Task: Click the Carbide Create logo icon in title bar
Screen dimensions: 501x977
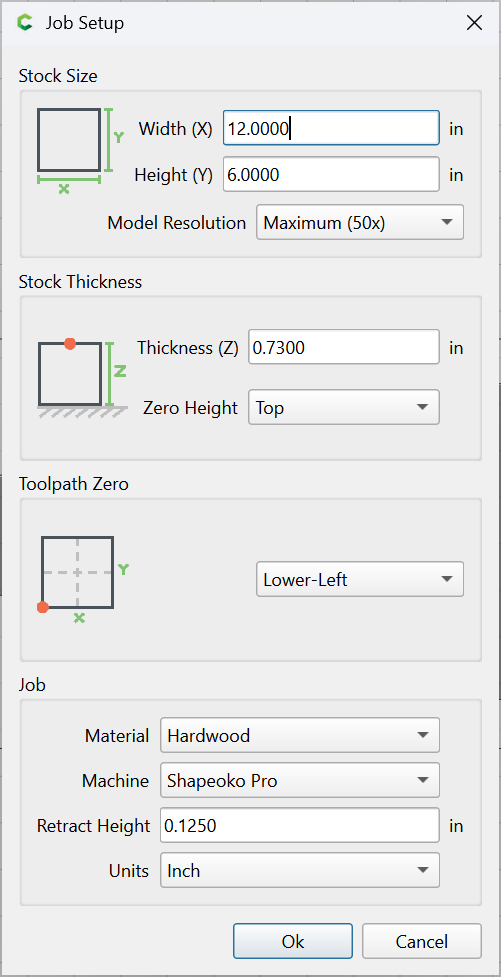Action: [25, 23]
